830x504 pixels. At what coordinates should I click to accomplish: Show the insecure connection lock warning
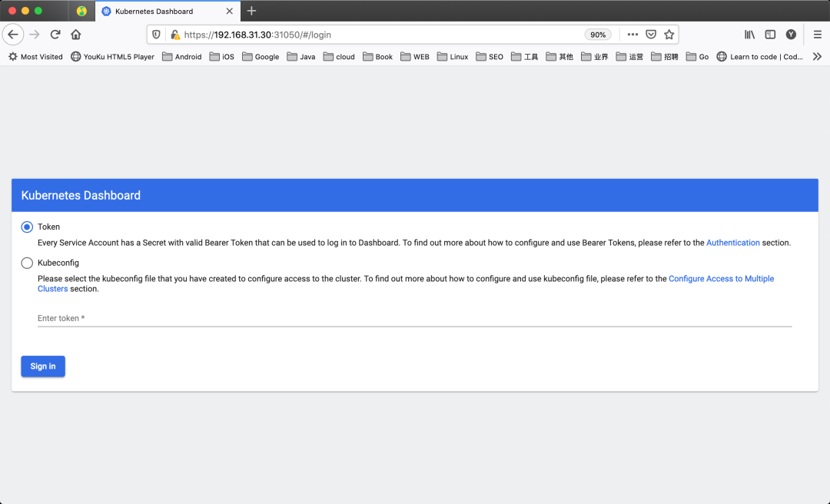pos(174,35)
